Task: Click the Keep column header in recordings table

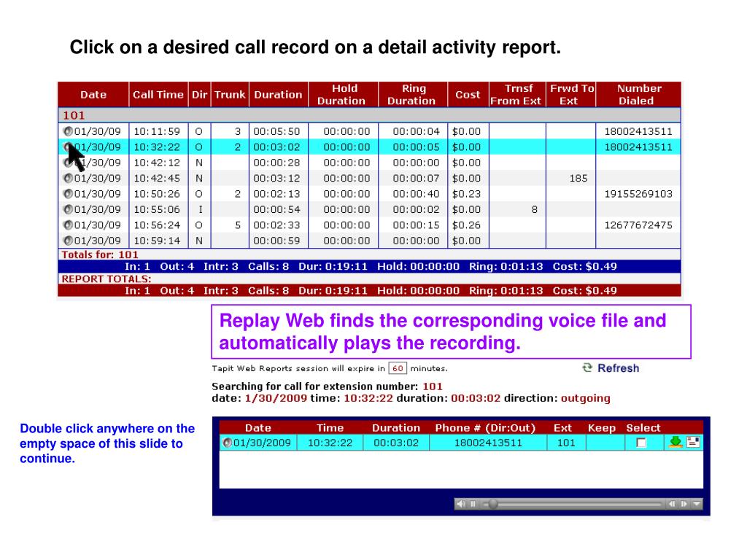Action: point(602,427)
